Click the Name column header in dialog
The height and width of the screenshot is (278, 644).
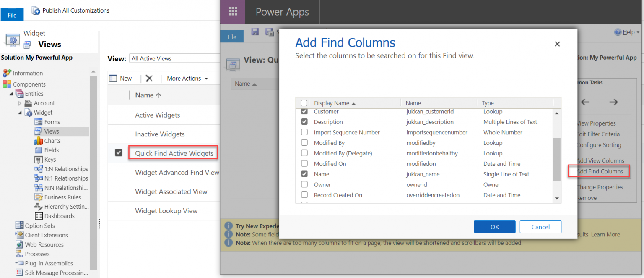coord(413,103)
